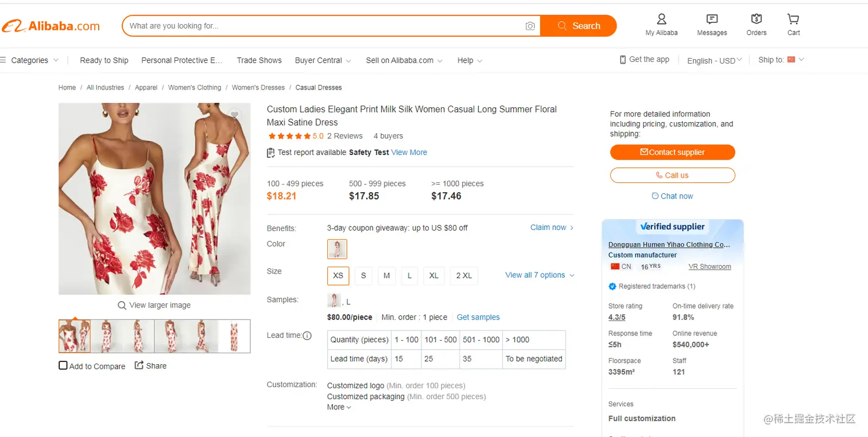Click the camera image search icon

pos(530,26)
